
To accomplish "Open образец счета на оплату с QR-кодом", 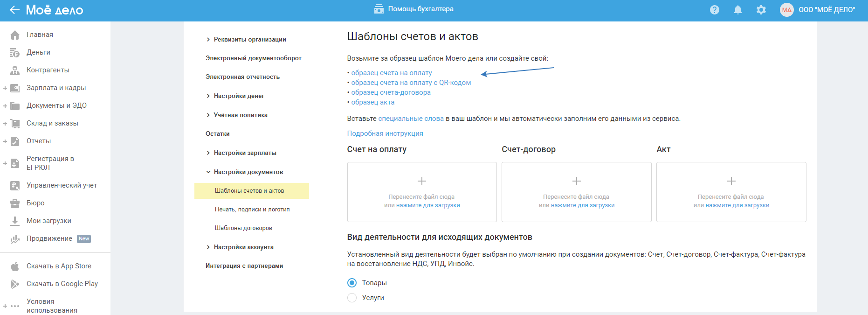I will pyautogui.click(x=411, y=83).
